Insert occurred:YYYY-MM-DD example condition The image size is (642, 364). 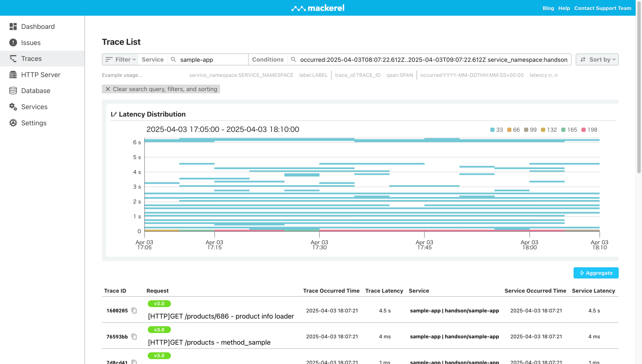[472, 75]
